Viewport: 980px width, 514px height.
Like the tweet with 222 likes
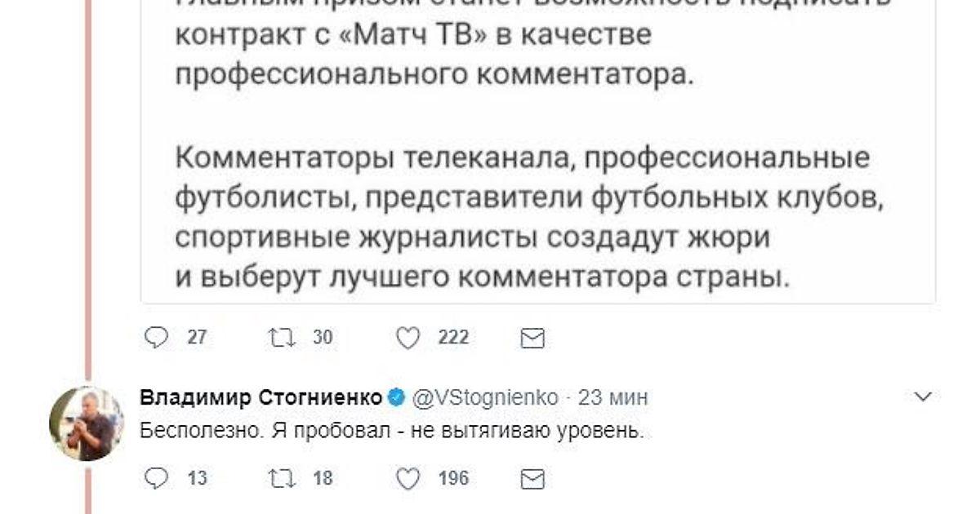[408, 337]
